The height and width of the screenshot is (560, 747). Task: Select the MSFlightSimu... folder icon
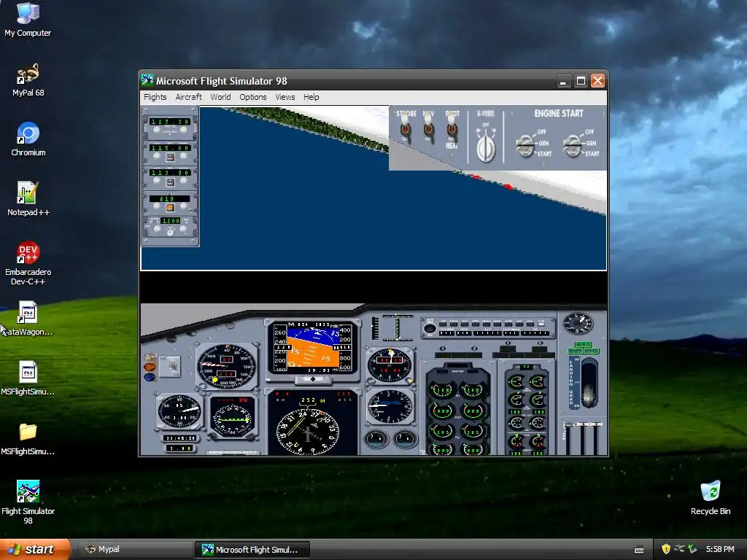pos(28,438)
